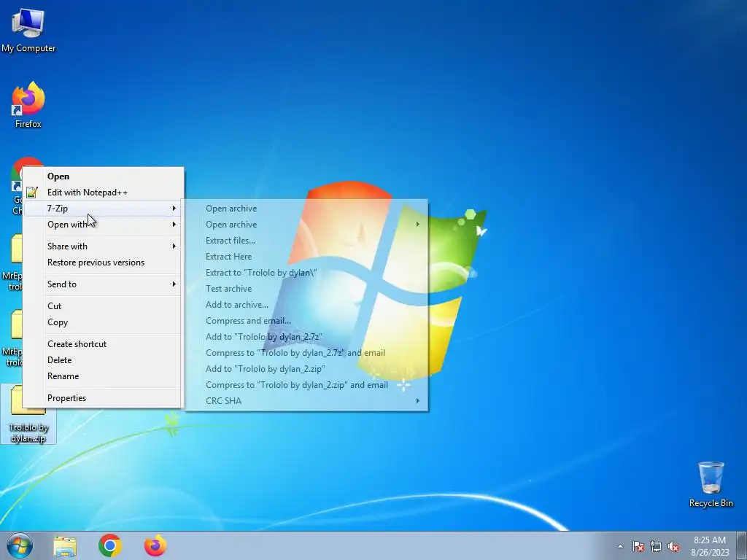Image resolution: width=747 pixels, height=560 pixels.
Task: Choose Compress to "Trololo by dylan_2.7z" and email
Action: [x=306, y=353]
